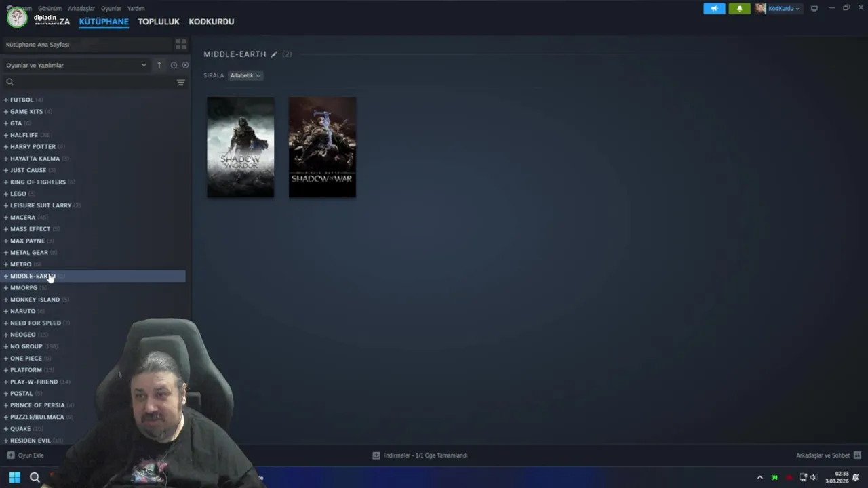Click the library search input field
Image resolution: width=868 pixels, height=488 pixels.
coord(94,82)
